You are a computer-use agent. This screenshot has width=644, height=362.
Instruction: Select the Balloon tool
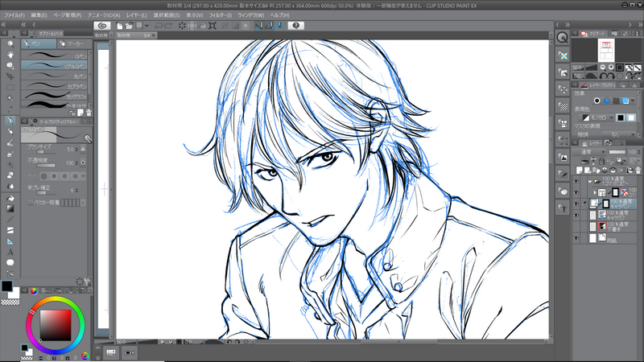pos(10,263)
